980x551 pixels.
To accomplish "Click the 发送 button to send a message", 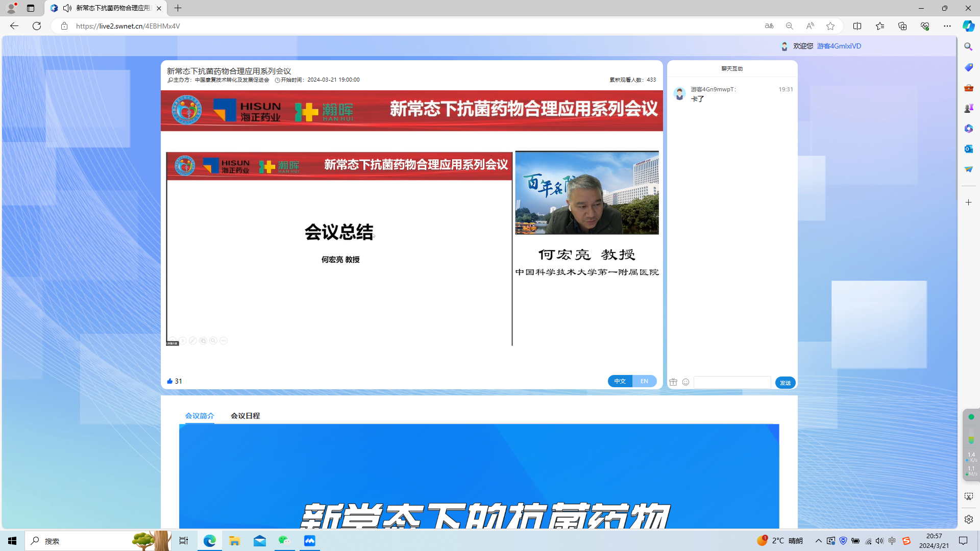I will point(785,382).
